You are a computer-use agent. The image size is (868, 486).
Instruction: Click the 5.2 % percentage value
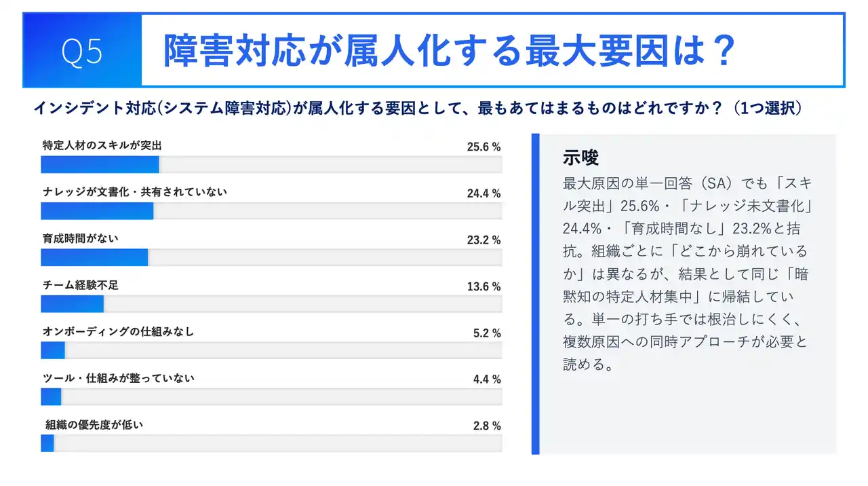pyautogui.click(x=487, y=333)
